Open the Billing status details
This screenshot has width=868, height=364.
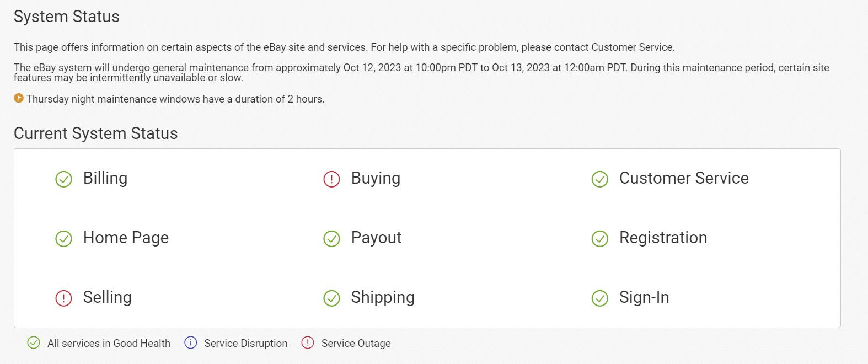105,178
